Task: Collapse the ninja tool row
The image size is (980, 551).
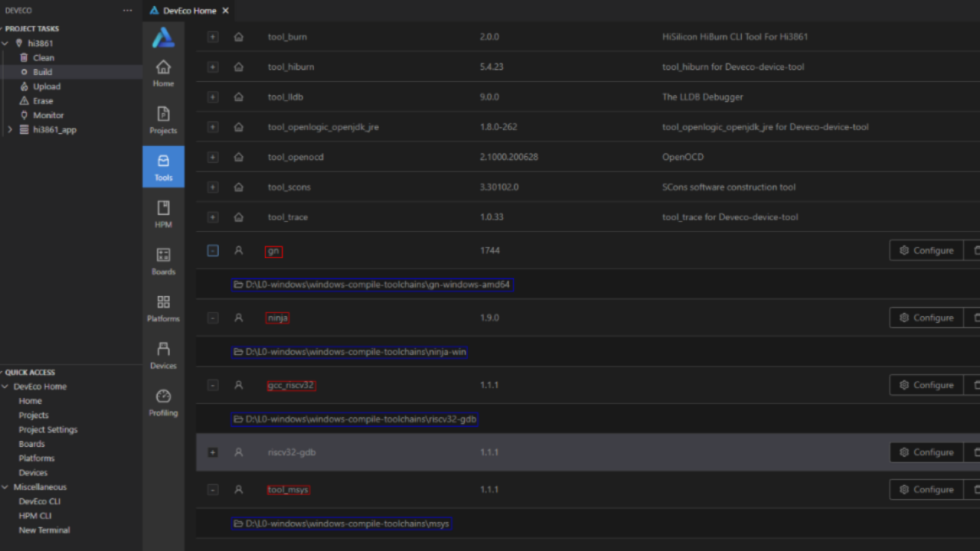Action: (213, 318)
